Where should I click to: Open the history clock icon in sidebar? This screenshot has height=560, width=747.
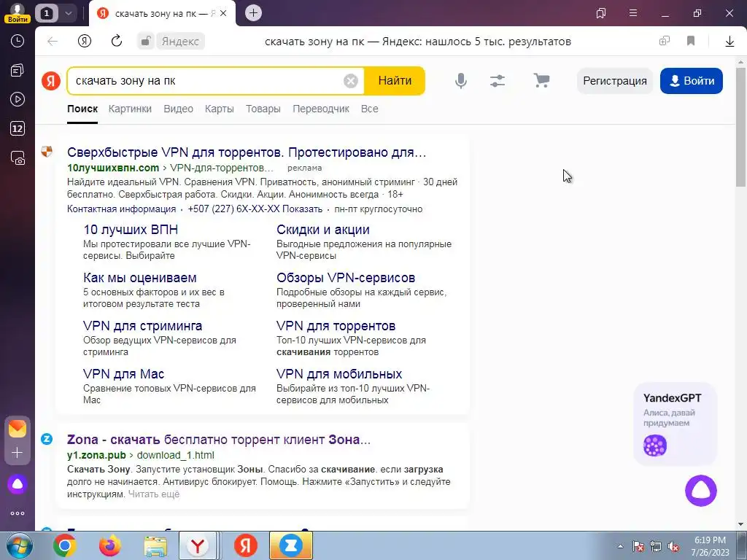(18, 41)
